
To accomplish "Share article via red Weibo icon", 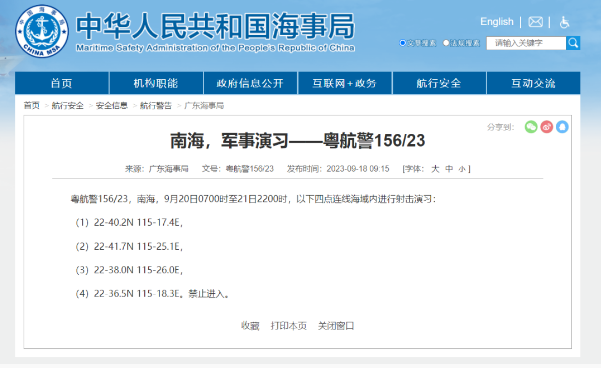I will click(547, 127).
